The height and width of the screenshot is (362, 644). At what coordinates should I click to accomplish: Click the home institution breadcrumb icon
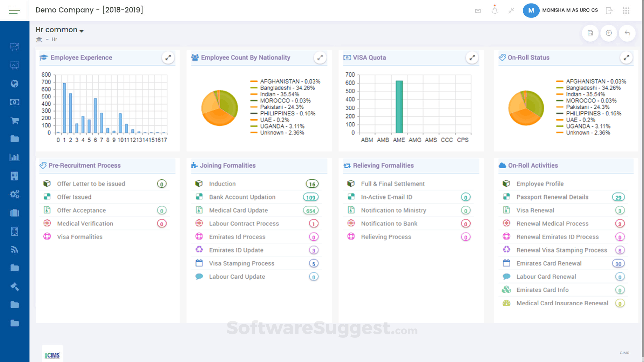coord(39,40)
